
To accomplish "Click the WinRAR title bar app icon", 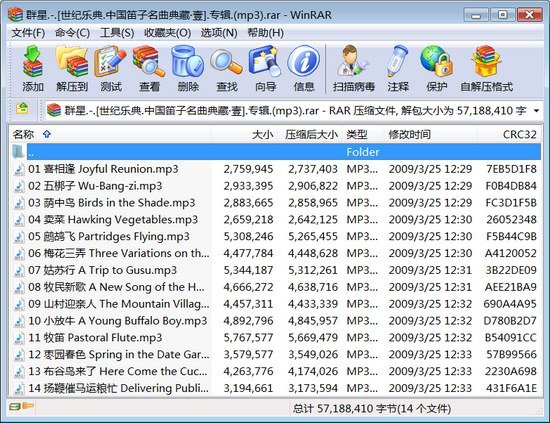I will [15, 14].
